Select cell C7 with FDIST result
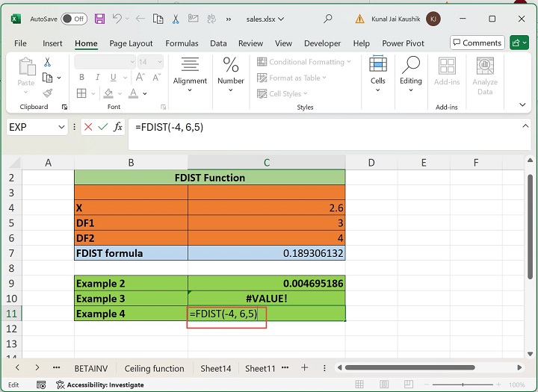 pyautogui.click(x=266, y=253)
